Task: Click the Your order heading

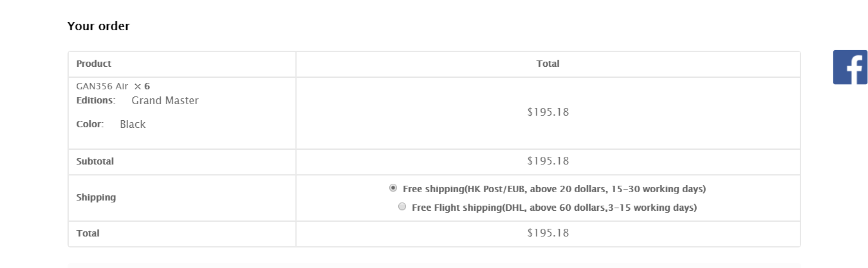Action: 98,26
